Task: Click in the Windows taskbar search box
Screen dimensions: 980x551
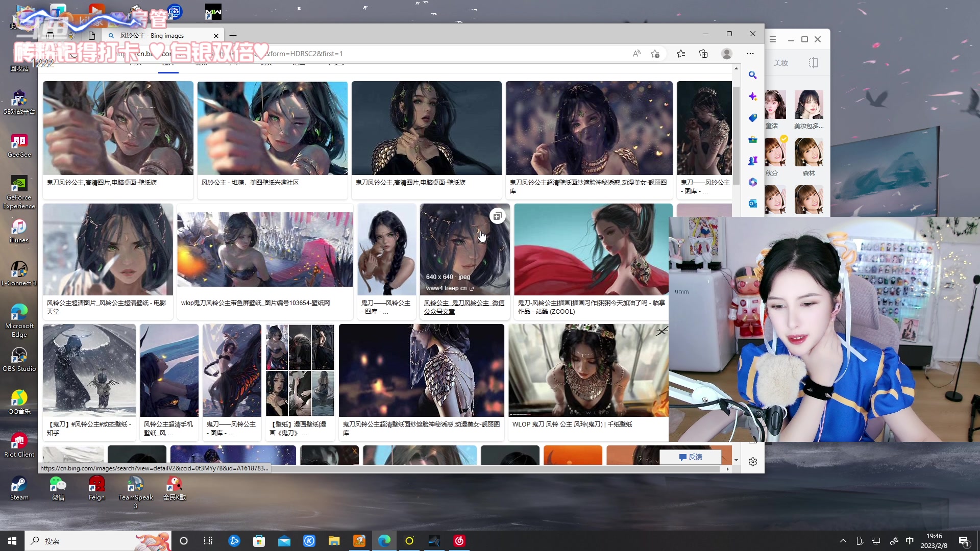Action: 97,541
